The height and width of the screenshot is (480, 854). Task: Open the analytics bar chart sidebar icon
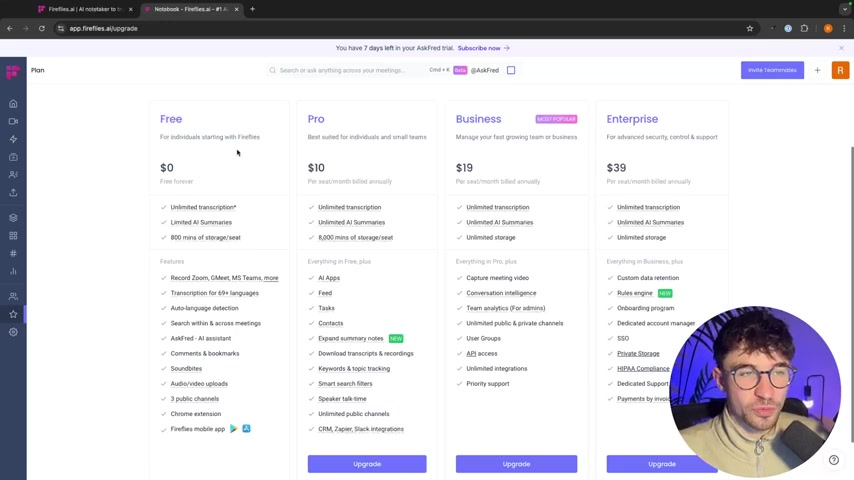coord(13,271)
